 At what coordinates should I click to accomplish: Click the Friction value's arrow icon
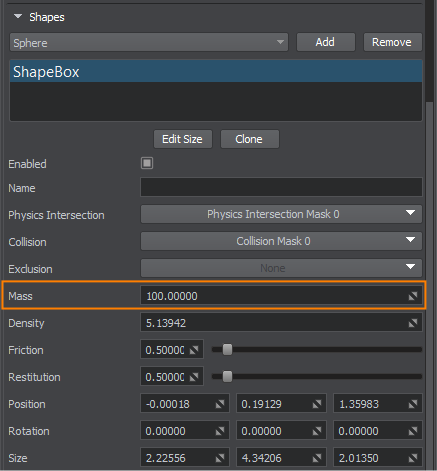click(x=194, y=350)
